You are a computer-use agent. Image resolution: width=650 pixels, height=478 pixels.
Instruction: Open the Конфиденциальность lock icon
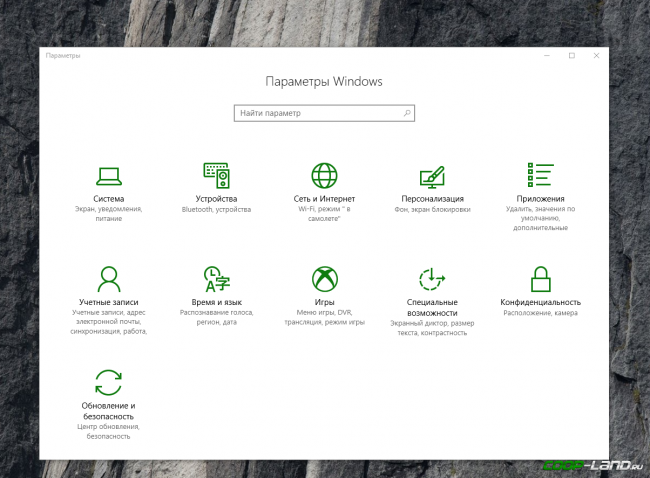(540, 279)
